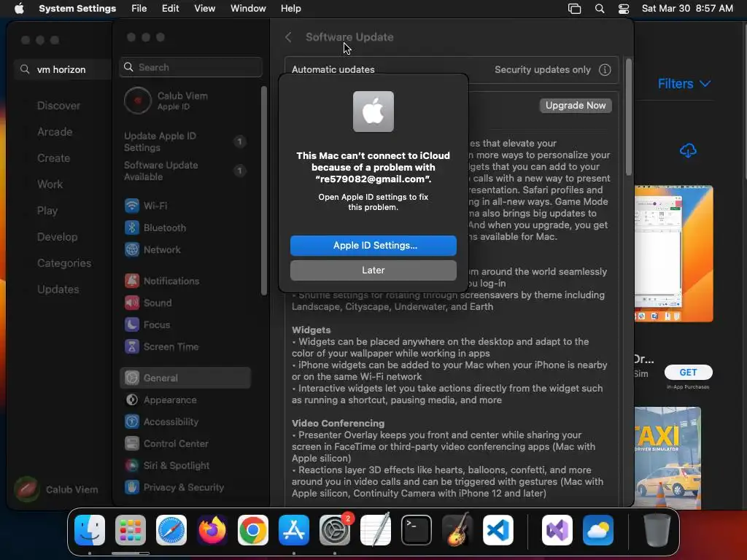This screenshot has height=560, width=747.
Task: Focus System Settings Search field
Action: [x=190, y=67]
